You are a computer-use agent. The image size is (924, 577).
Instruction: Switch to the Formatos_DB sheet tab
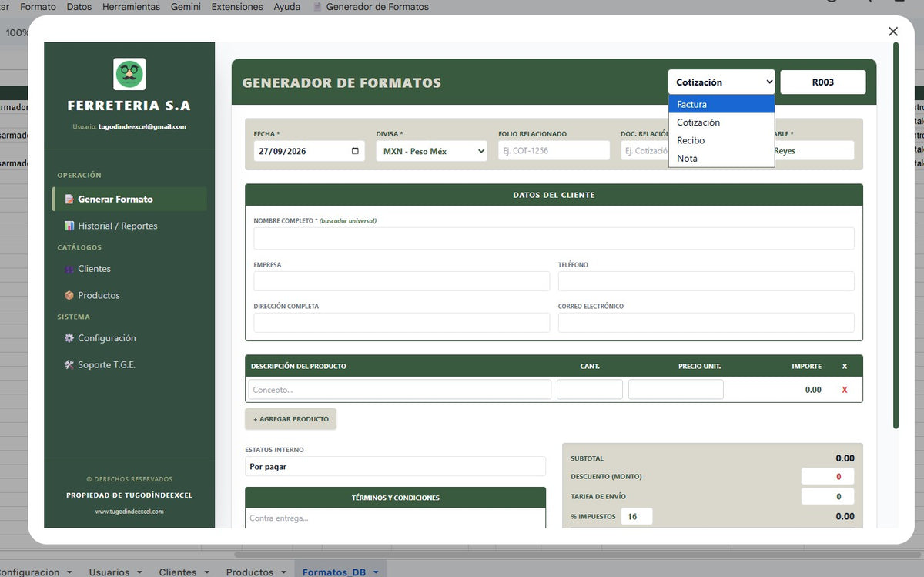(x=334, y=572)
